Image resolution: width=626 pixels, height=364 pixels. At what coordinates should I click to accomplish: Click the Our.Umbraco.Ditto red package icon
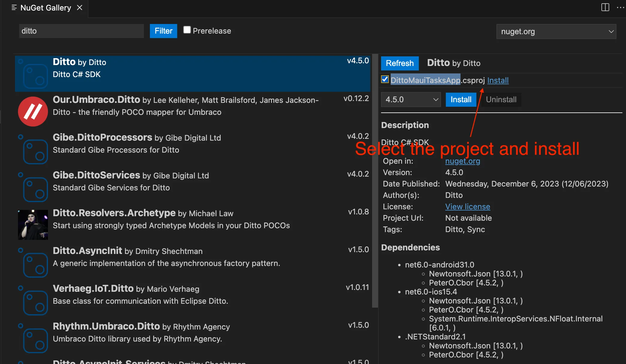(33, 112)
